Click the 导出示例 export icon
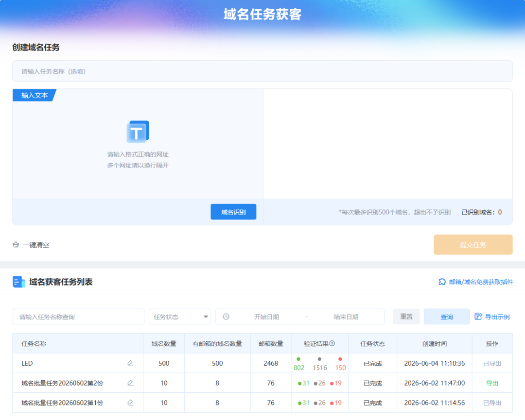 coord(478,317)
